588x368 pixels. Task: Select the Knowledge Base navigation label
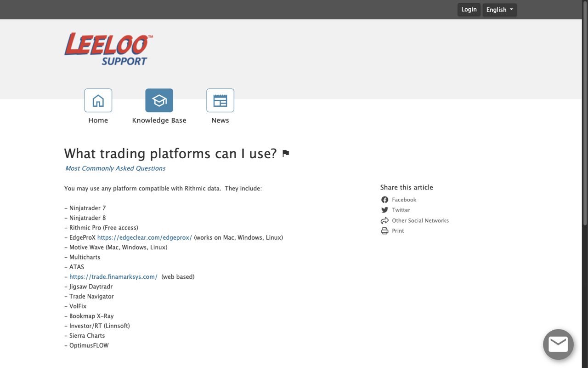pyautogui.click(x=159, y=120)
